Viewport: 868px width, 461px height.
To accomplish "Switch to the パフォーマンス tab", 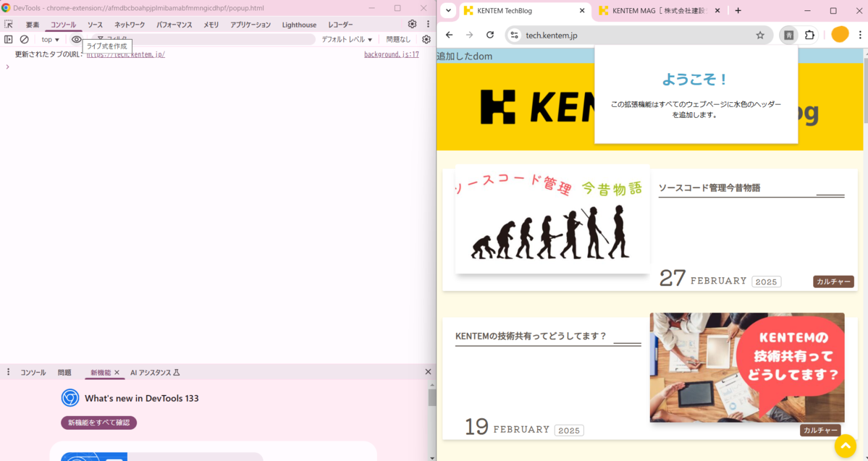I will pos(174,25).
